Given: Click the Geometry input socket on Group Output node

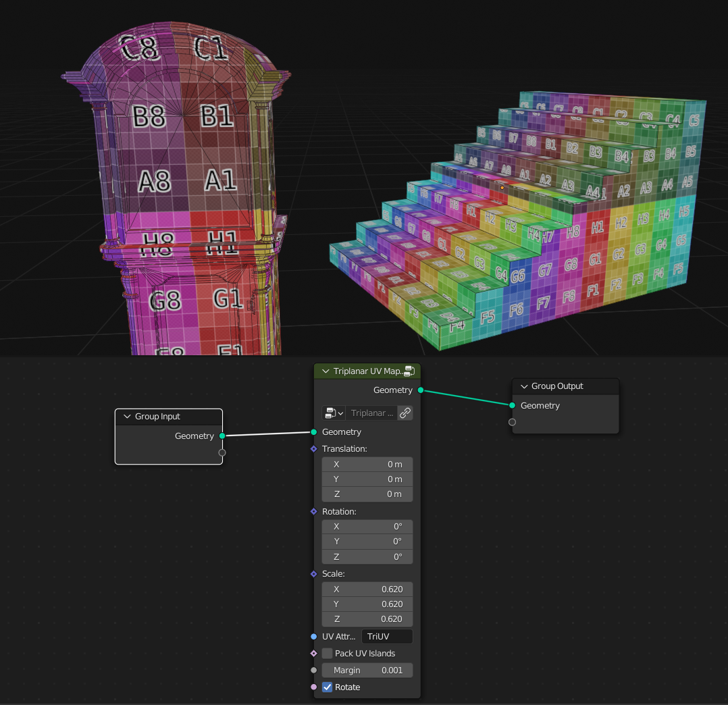Looking at the screenshot, I should pyautogui.click(x=512, y=406).
